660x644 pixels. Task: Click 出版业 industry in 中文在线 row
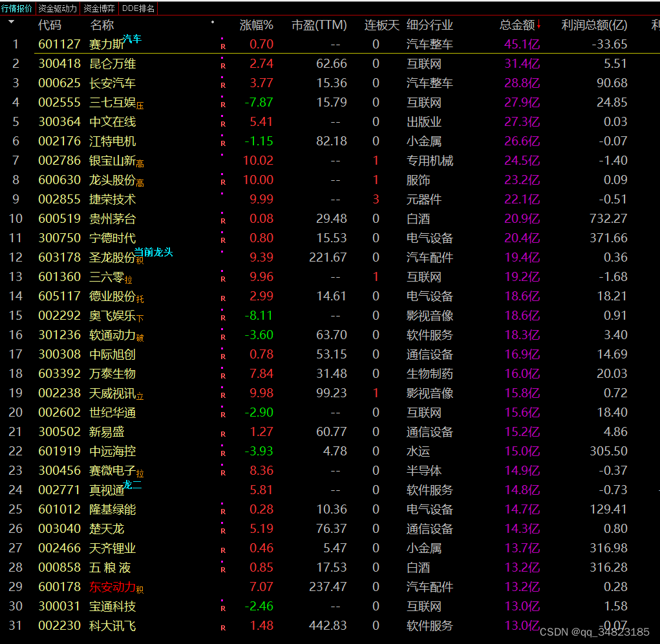point(424,122)
